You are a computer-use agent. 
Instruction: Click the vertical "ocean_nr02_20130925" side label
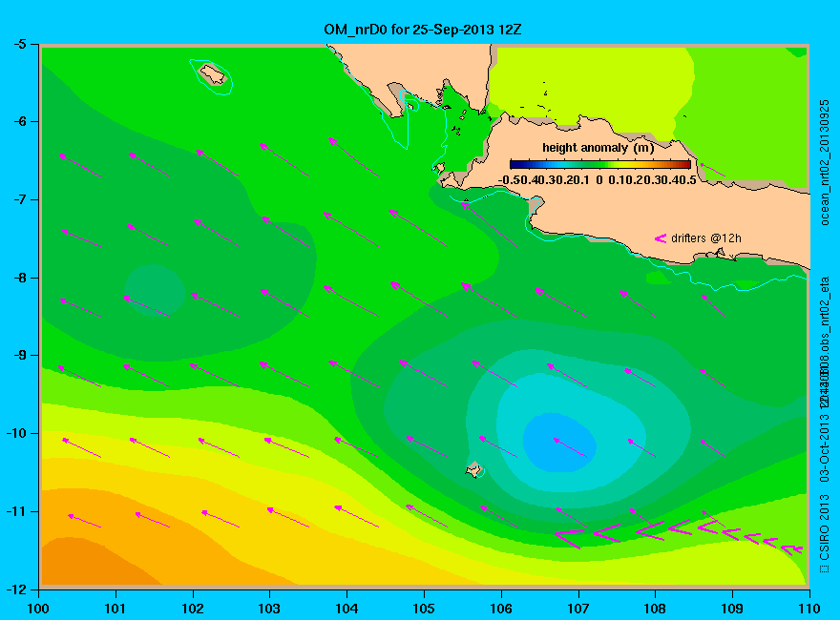coord(825,162)
